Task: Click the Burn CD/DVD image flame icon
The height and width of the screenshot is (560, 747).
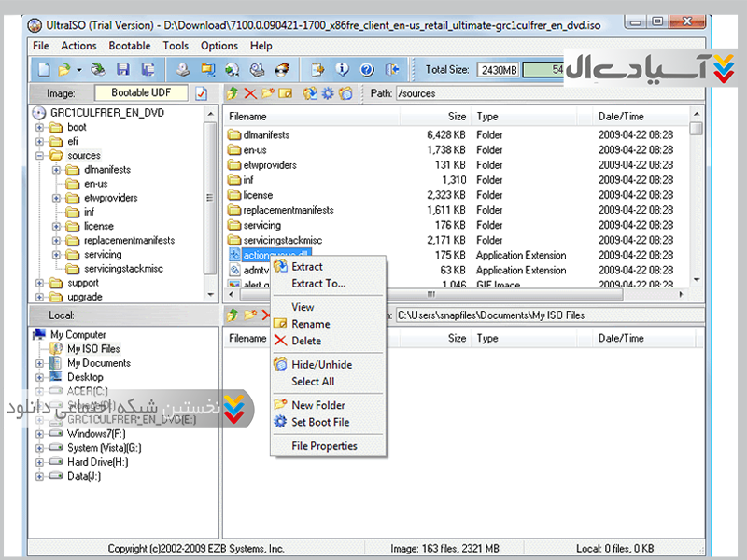Action: coord(280,69)
